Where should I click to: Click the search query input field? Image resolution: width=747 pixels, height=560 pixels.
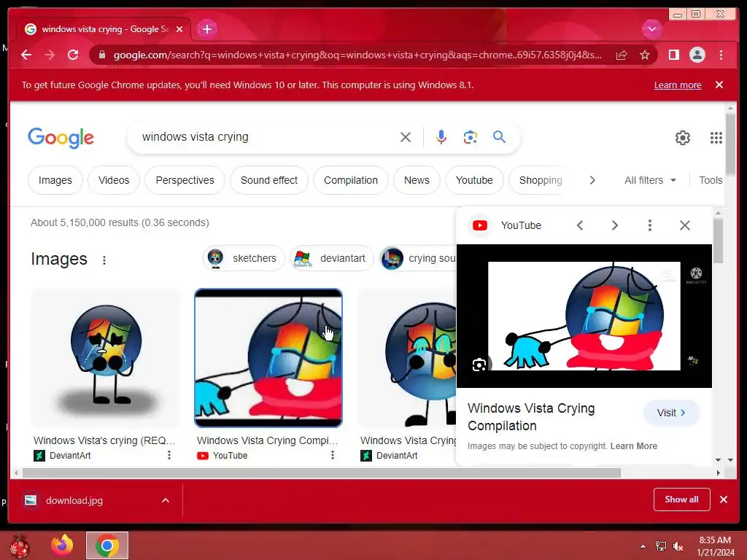click(x=267, y=137)
